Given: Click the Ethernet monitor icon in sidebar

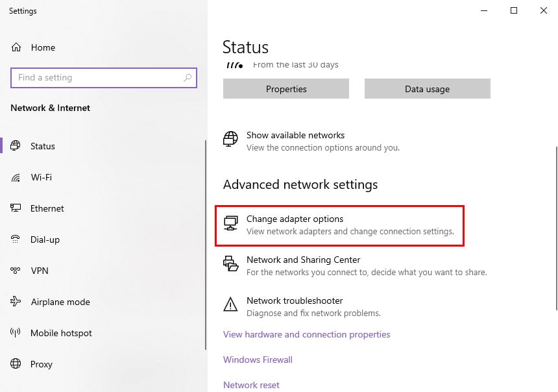Looking at the screenshot, I should [16, 208].
